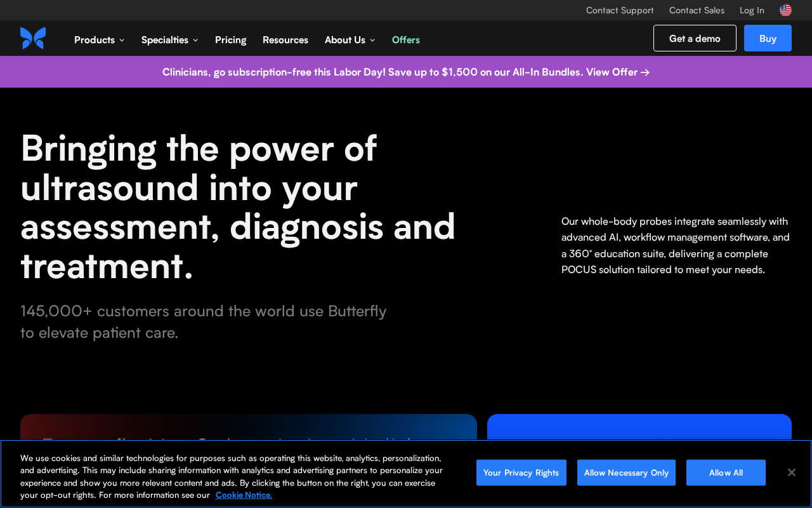Click Contact Sales link

pos(697,10)
